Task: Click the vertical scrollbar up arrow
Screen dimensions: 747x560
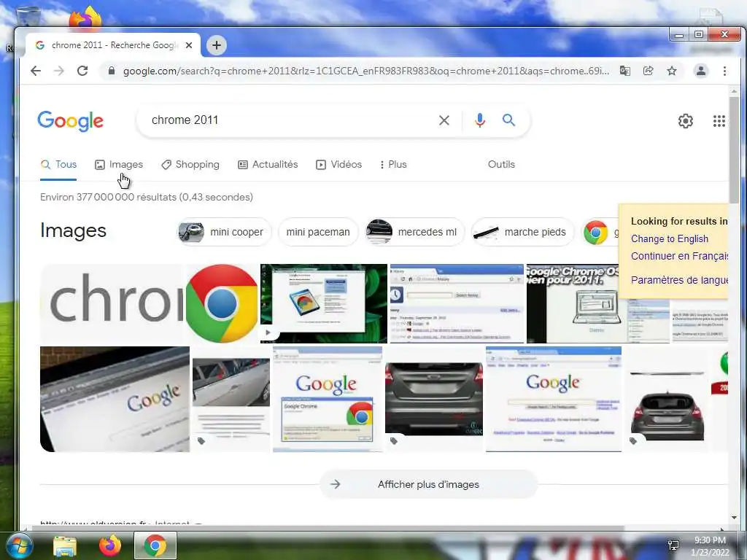Action: [734, 91]
